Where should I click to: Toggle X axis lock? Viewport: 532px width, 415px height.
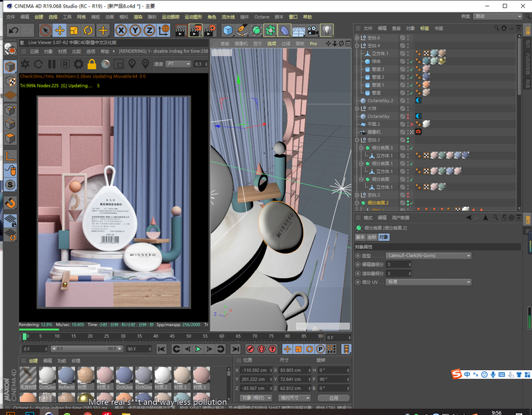point(121,30)
